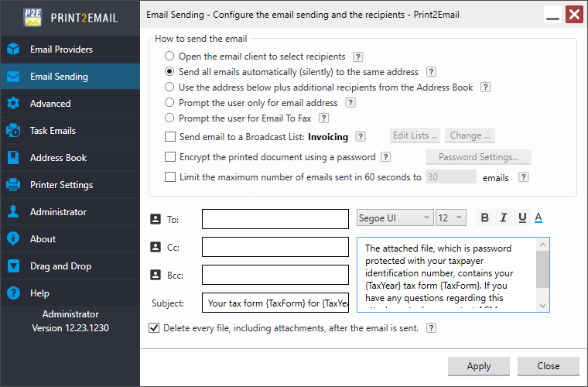Click help icon for 'Send all emails automatically'
This screenshot has height=387, width=588.
tap(431, 72)
